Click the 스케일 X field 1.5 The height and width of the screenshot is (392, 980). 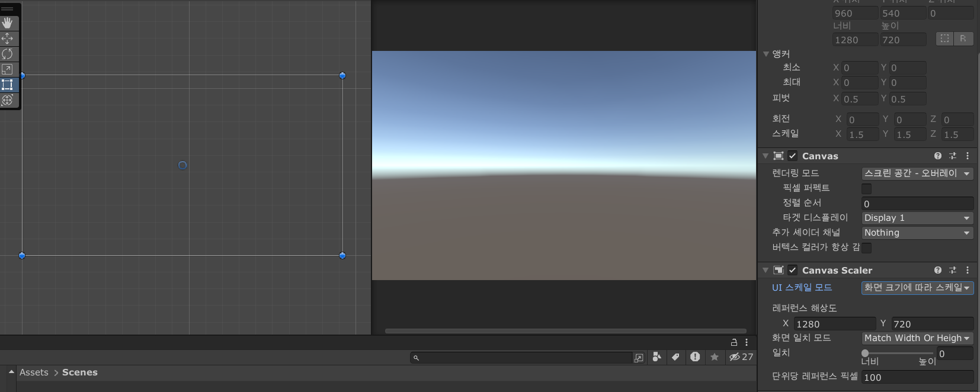[863, 134]
